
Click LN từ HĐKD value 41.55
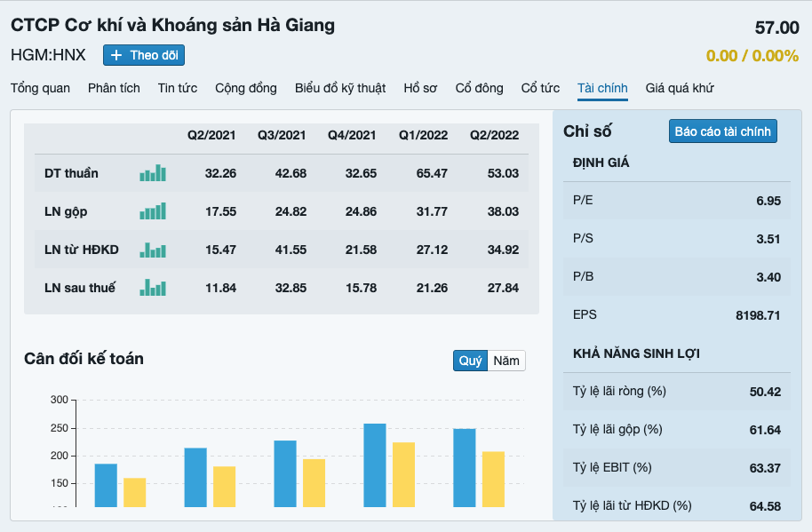pos(291,250)
